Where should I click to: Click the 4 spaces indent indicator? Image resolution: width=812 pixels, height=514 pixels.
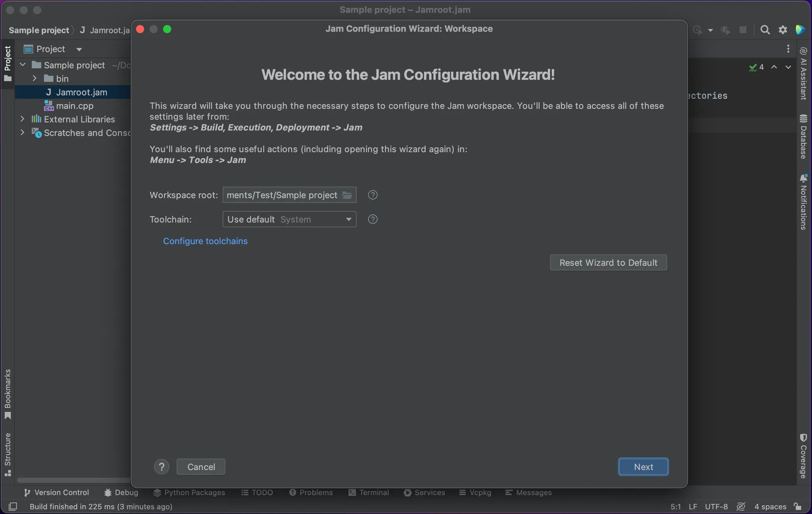[x=770, y=506]
